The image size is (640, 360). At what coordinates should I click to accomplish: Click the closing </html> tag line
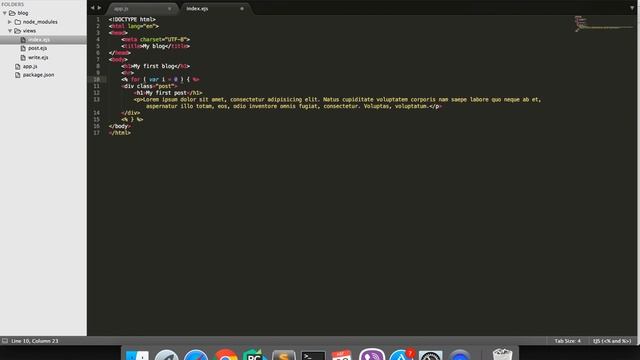point(120,133)
